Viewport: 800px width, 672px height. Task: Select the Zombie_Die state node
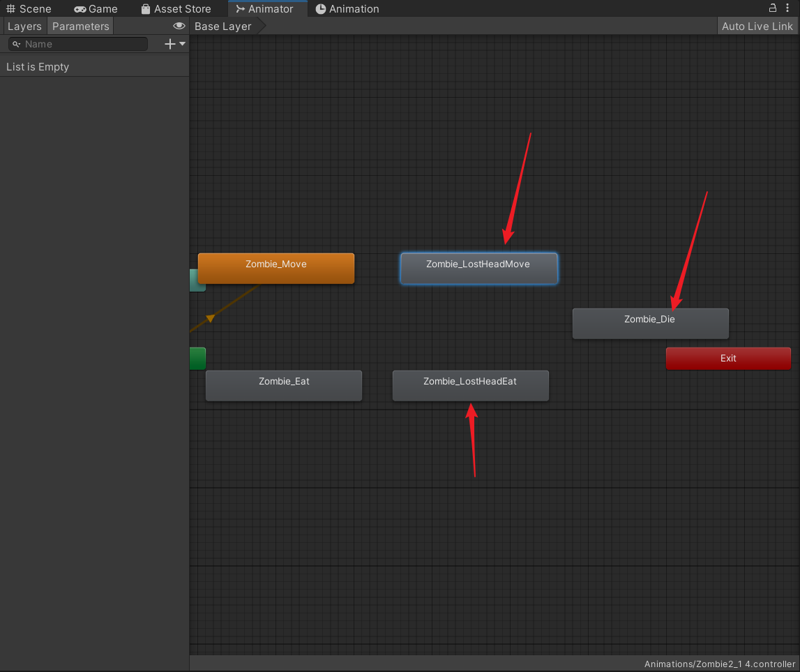tap(650, 323)
